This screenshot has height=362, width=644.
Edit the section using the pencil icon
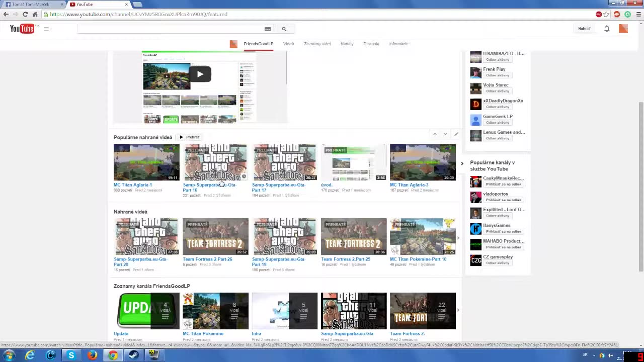pyautogui.click(x=456, y=134)
